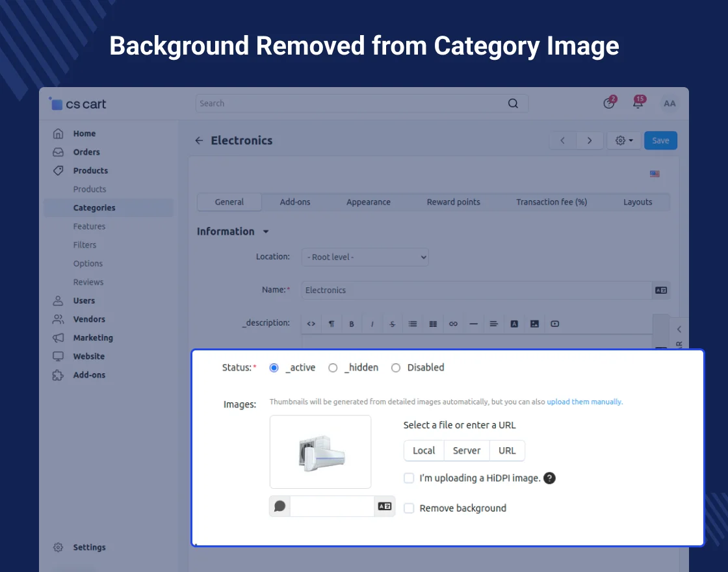
Task: Click the help icon with badge
Action: [x=609, y=103]
